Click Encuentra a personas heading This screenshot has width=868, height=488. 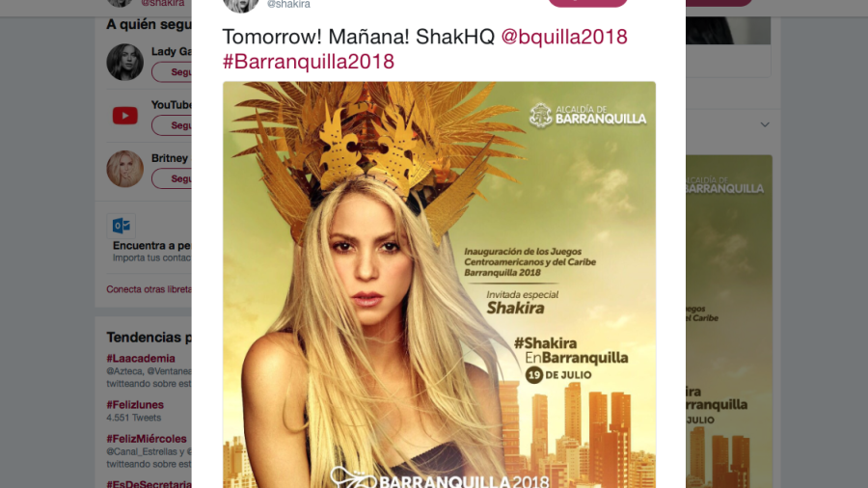click(x=151, y=246)
